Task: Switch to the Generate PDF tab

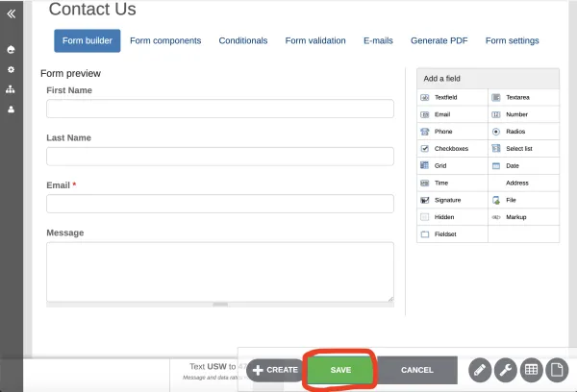Action: 439,40
